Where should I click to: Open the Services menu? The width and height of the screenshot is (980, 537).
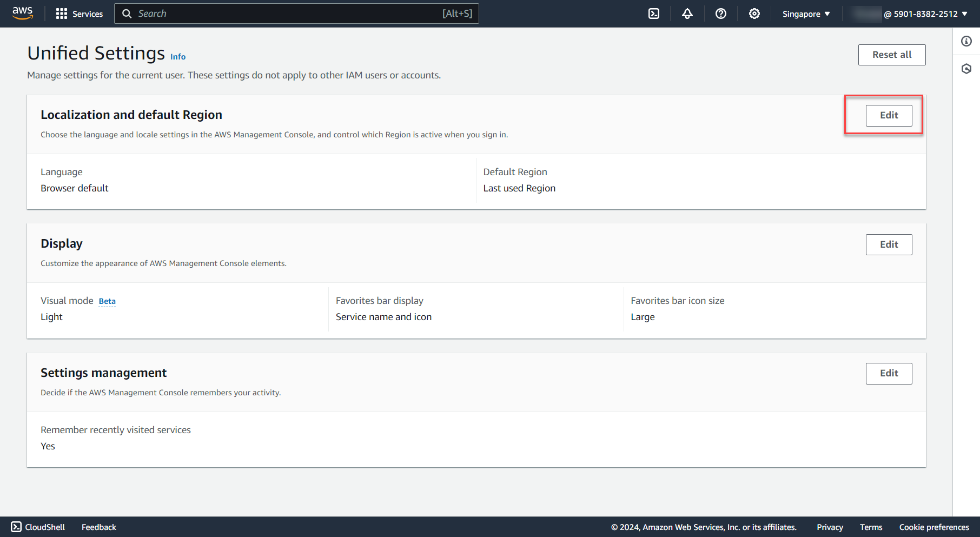coord(79,14)
